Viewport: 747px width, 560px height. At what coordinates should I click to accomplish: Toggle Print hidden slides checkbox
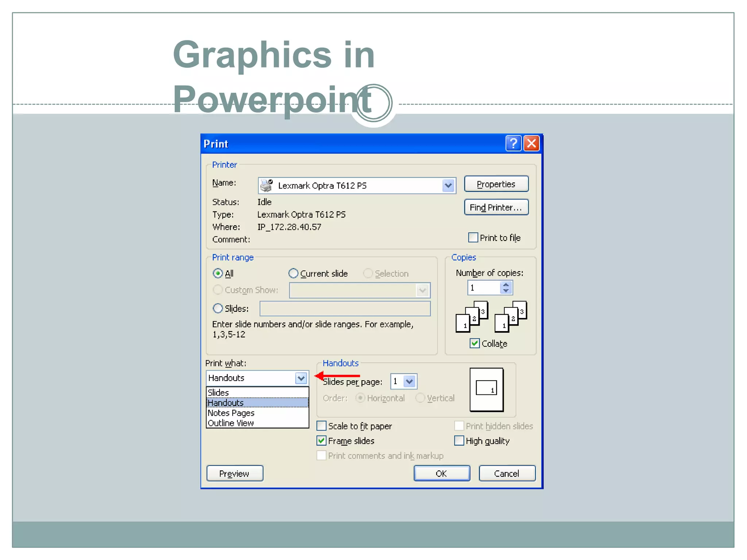click(x=459, y=425)
